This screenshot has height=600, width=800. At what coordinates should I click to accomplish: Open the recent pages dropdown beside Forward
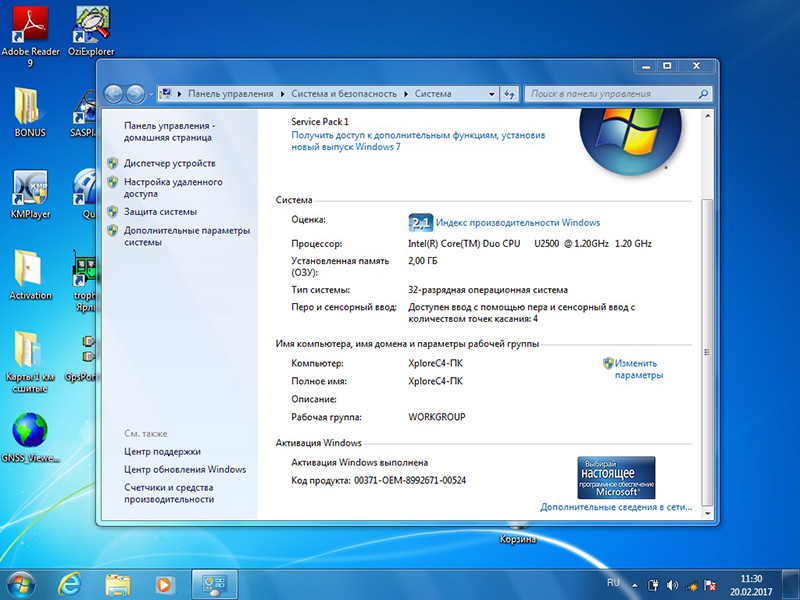coord(151,94)
